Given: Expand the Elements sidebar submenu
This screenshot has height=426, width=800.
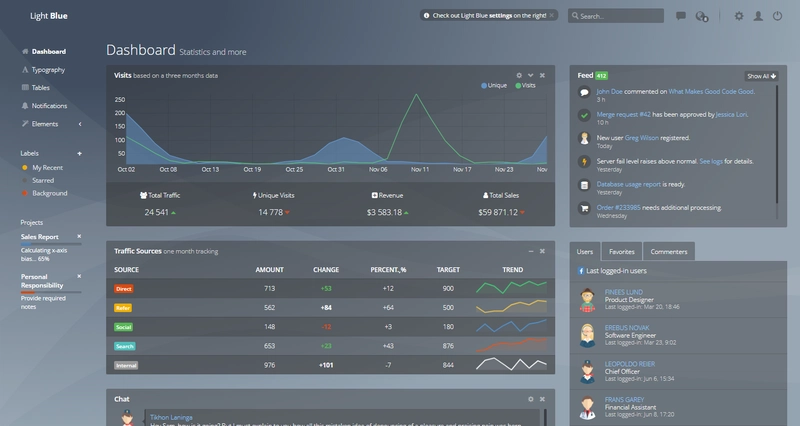Looking at the screenshot, I should point(80,124).
